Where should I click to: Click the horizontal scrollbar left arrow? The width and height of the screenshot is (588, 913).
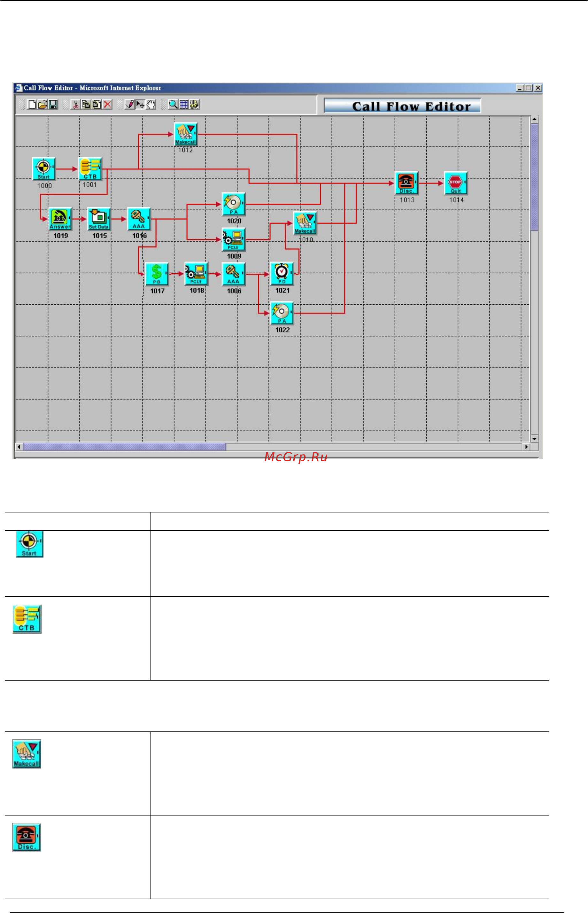point(19,446)
